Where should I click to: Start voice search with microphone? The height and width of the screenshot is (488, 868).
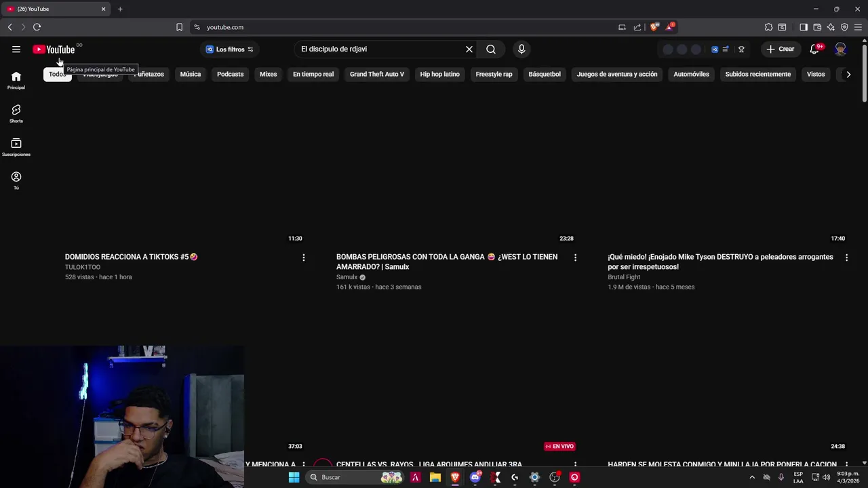click(x=521, y=49)
